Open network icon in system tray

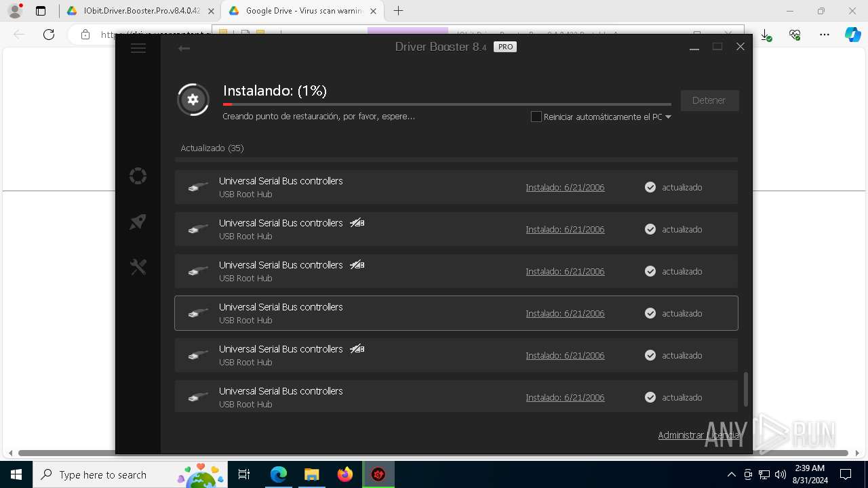[764, 474]
